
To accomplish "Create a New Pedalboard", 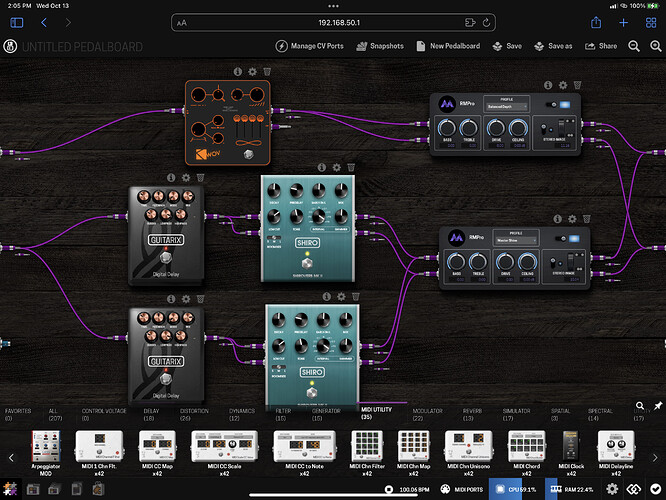I will pos(448,46).
